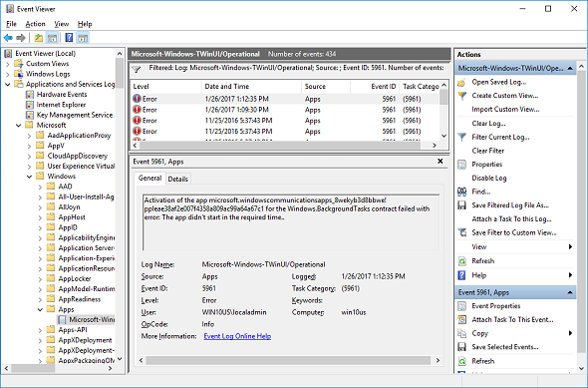The image size is (588, 388).
Task: Click the Key Management Service log icon
Action: 30,115
